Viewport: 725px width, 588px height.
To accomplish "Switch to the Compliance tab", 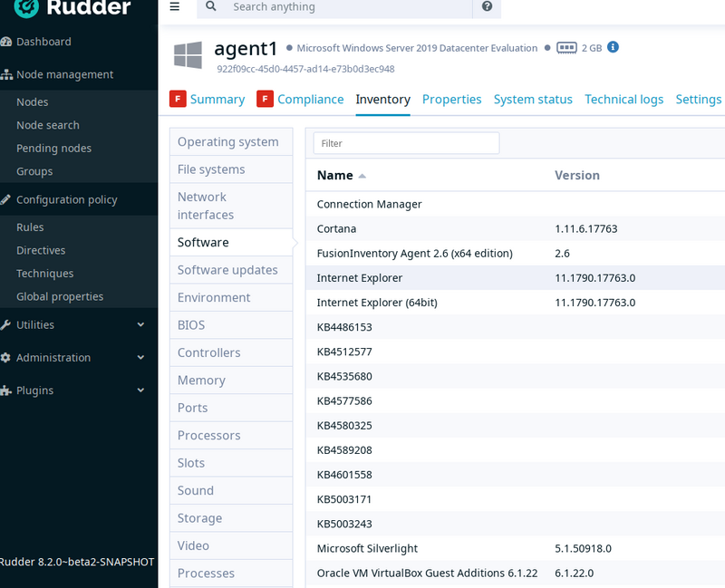I will [310, 100].
